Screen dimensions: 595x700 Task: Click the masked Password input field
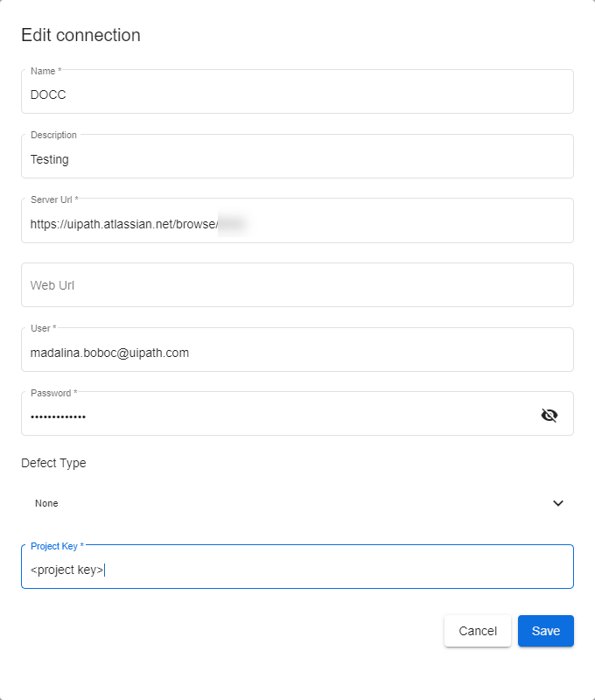click(x=271, y=416)
